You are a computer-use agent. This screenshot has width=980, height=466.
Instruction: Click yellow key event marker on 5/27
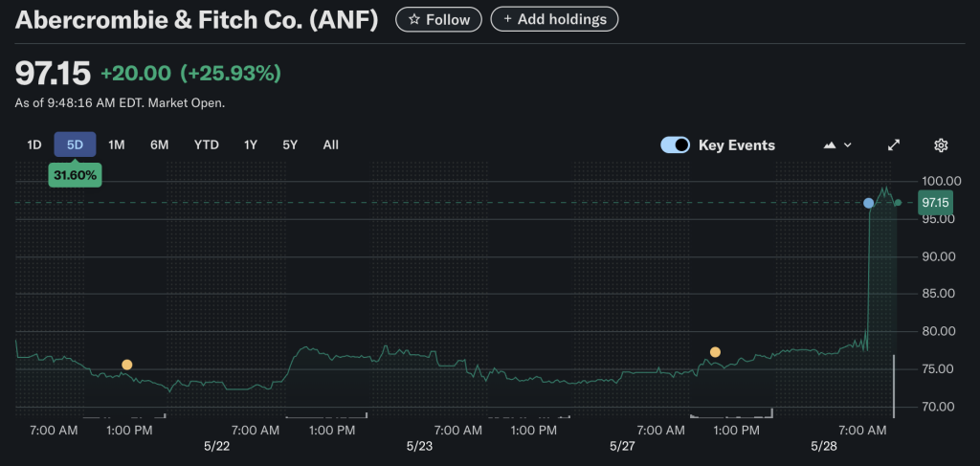(x=715, y=352)
